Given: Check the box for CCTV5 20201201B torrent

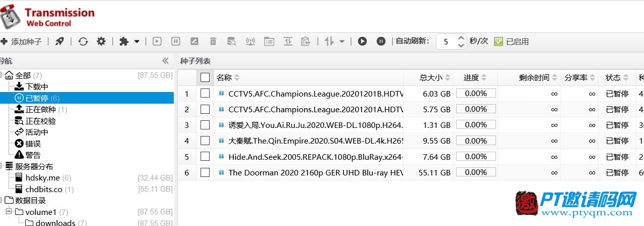Looking at the screenshot, I should click(x=205, y=94).
